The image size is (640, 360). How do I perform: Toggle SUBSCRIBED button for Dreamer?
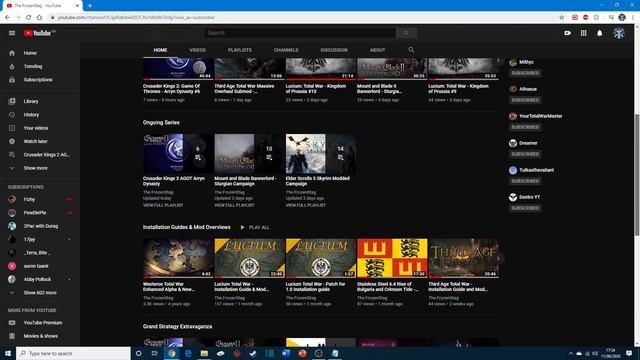(x=525, y=154)
